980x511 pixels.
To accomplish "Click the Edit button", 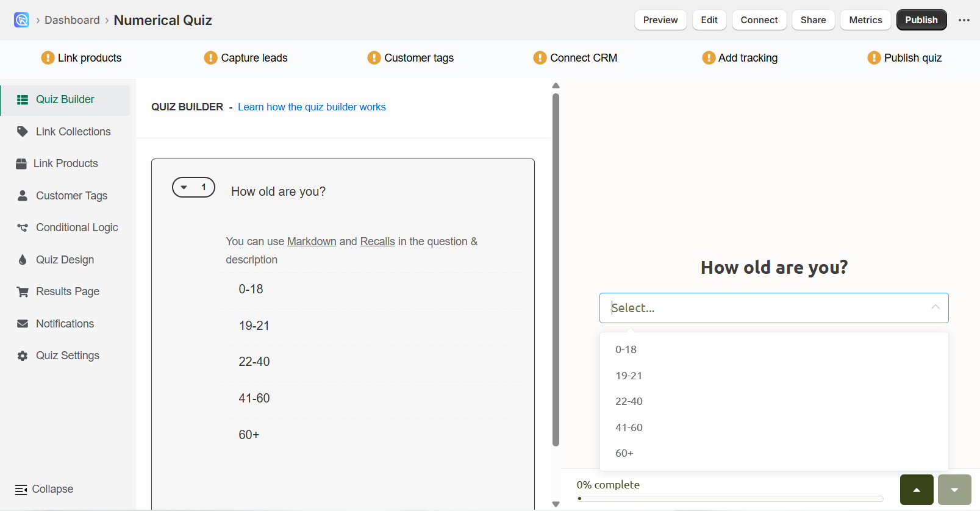I will [x=709, y=20].
